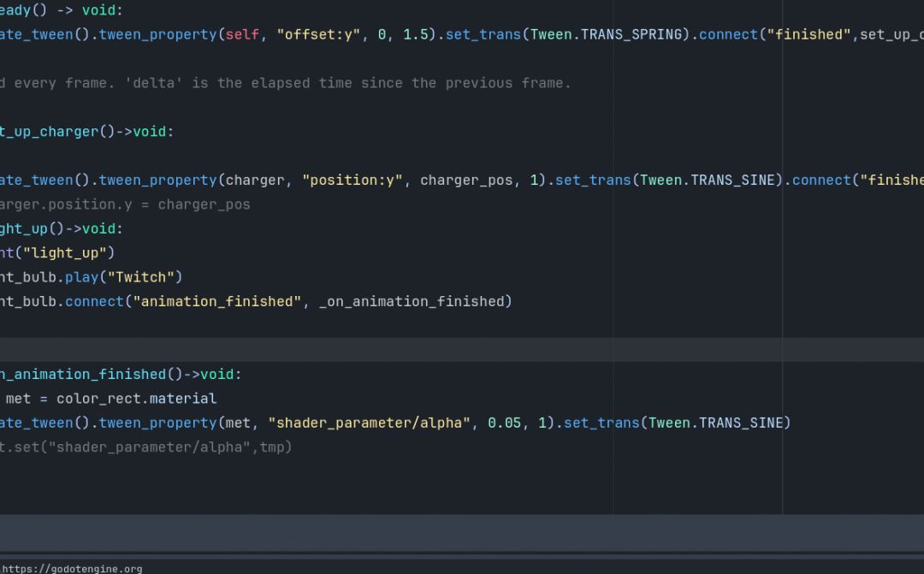The image size is (924, 574).
Task: Click play("Twitch") call on light bulb
Action: tap(123, 277)
